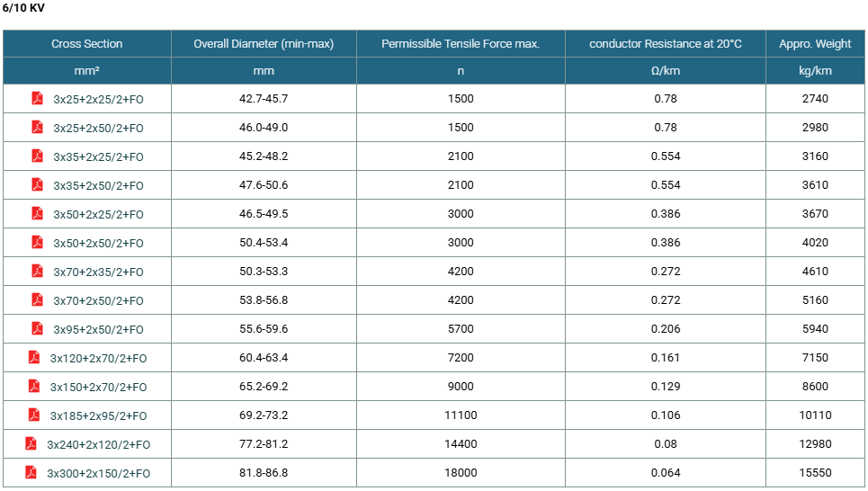Click the conductor Resistance at 20°C header
Viewport: 868px width, 491px height.
coord(666,44)
